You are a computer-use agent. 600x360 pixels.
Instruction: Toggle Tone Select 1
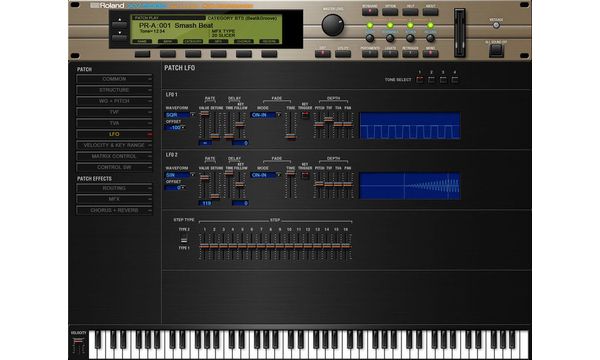coord(420,80)
